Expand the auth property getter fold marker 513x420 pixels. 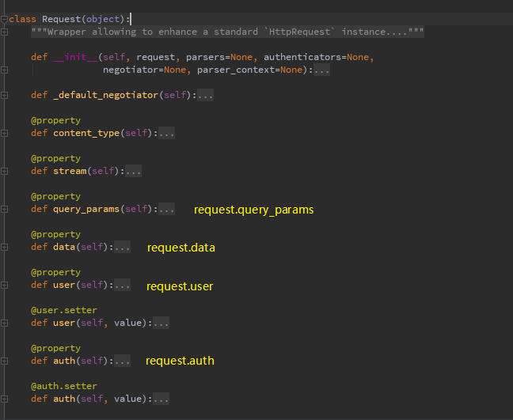4,361
